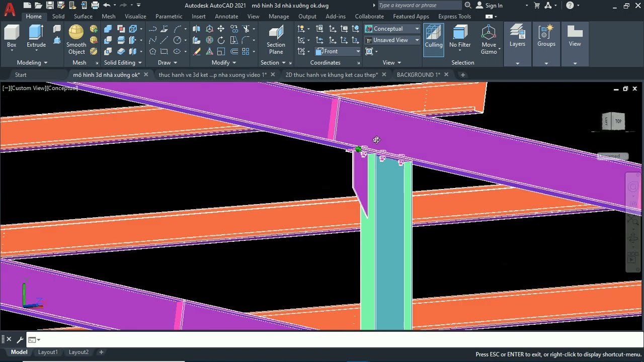
Task: Click the Undo arrow icon
Action: 107,6
